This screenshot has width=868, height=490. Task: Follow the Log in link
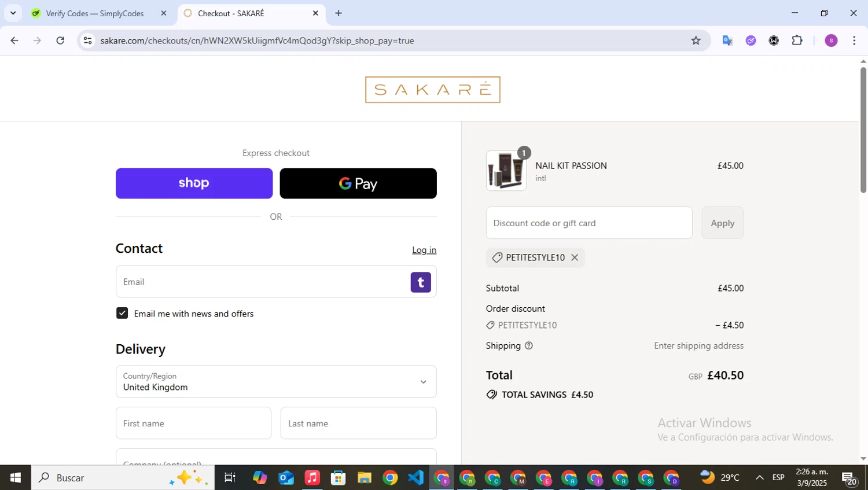(424, 250)
